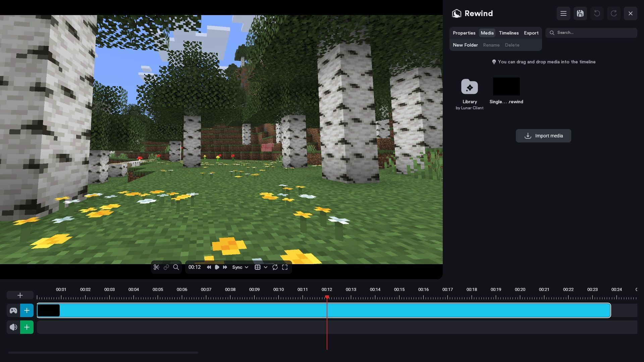Rewind playback with the double-left arrows
The image size is (644, 362).
coord(209,267)
